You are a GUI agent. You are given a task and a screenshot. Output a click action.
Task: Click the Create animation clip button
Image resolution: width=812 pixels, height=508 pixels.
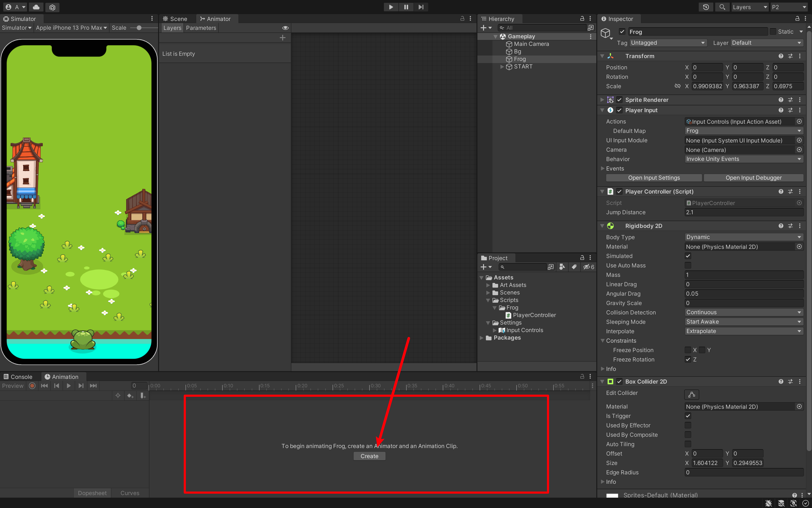coord(369,456)
